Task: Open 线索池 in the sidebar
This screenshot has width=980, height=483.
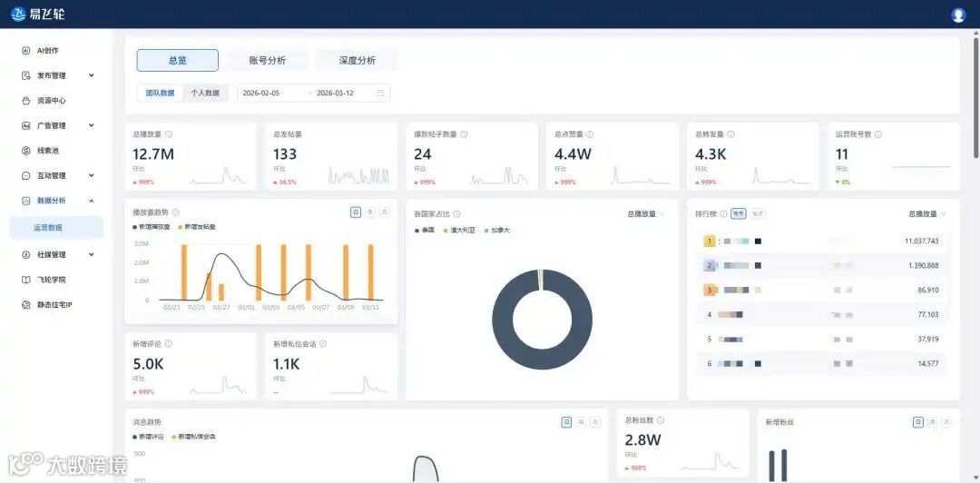Action: (x=47, y=150)
